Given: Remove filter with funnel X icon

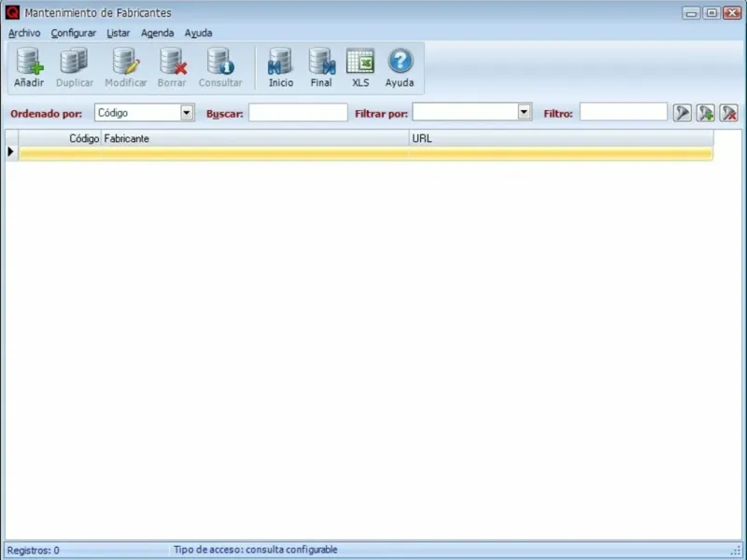Looking at the screenshot, I should [729, 113].
